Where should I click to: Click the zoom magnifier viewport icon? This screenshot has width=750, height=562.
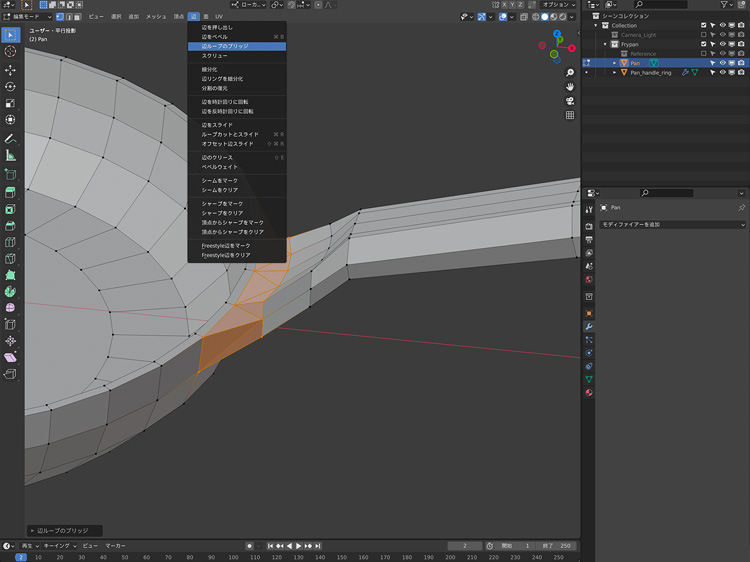[570, 70]
